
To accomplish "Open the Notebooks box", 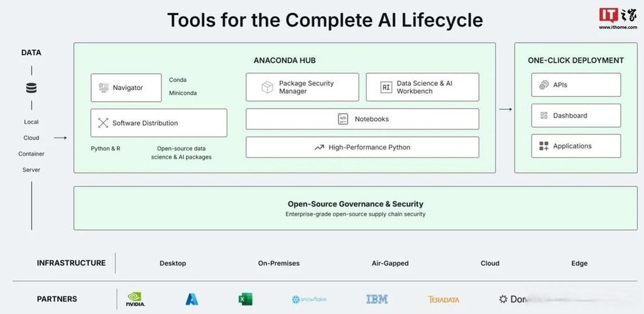I will pyautogui.click(x=363, y=119).
